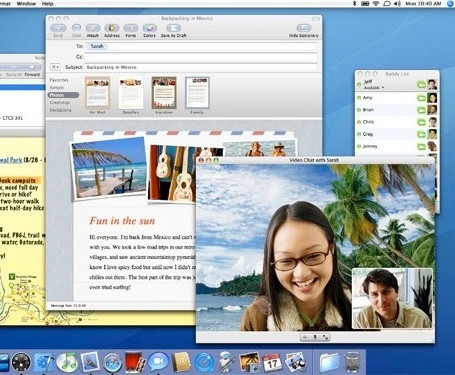Click the 'Fun in the sun' heading
The width and height of the screenshot is (455, 375).
[122, 221]
